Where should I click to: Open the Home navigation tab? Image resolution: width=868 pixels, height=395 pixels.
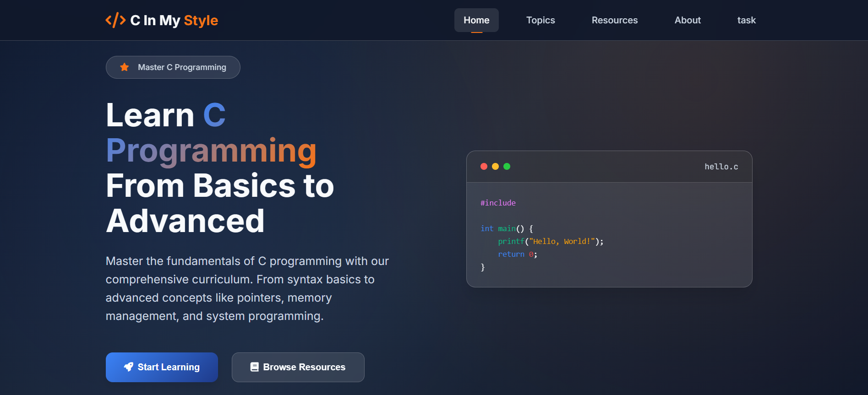pyautogui.click(x=476, y=20)
